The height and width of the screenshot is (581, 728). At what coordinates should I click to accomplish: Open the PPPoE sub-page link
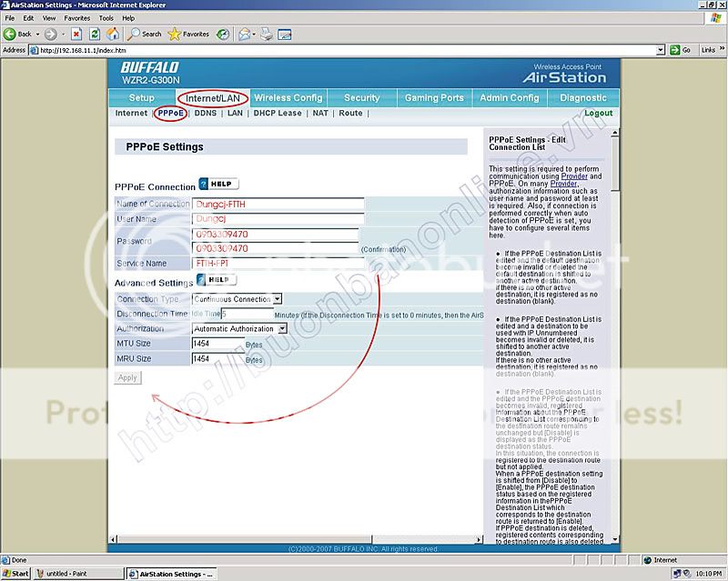pyautogui.click(x=170, y=113)
